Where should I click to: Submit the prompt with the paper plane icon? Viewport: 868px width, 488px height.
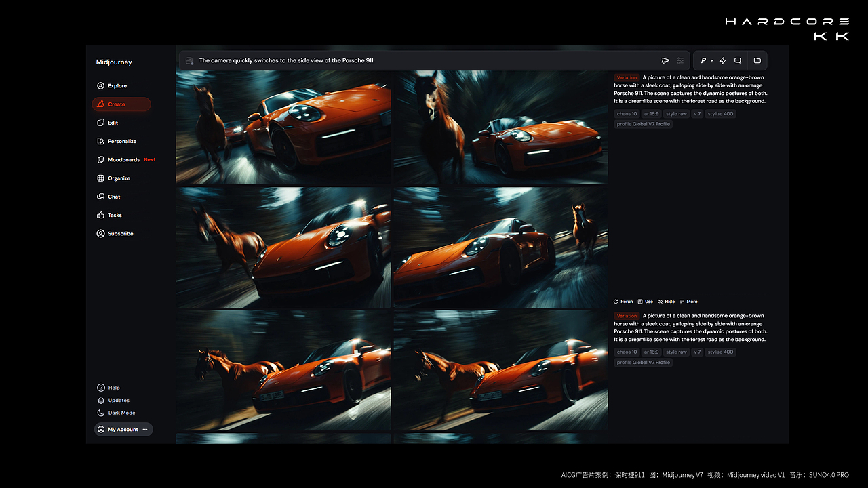[665, 61]
